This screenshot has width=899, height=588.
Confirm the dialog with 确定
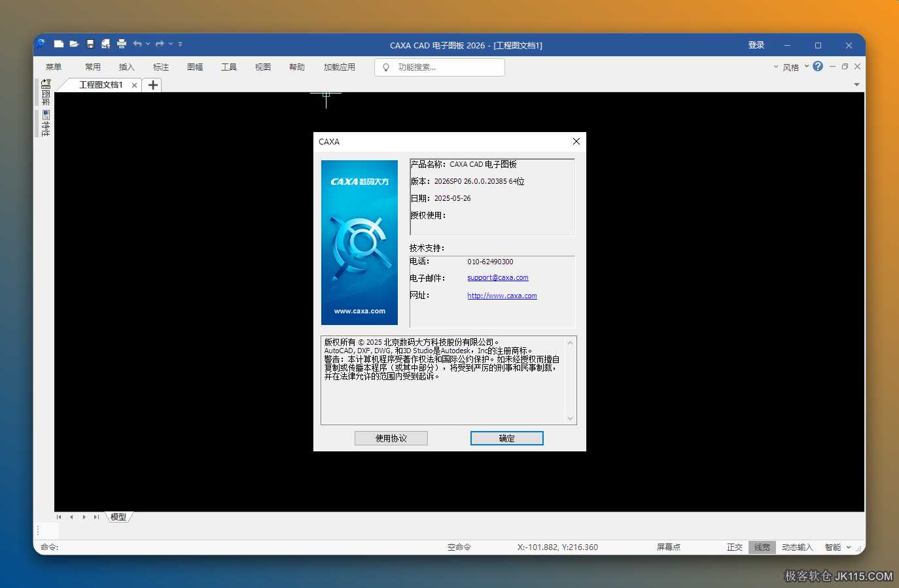pos(507,438)
